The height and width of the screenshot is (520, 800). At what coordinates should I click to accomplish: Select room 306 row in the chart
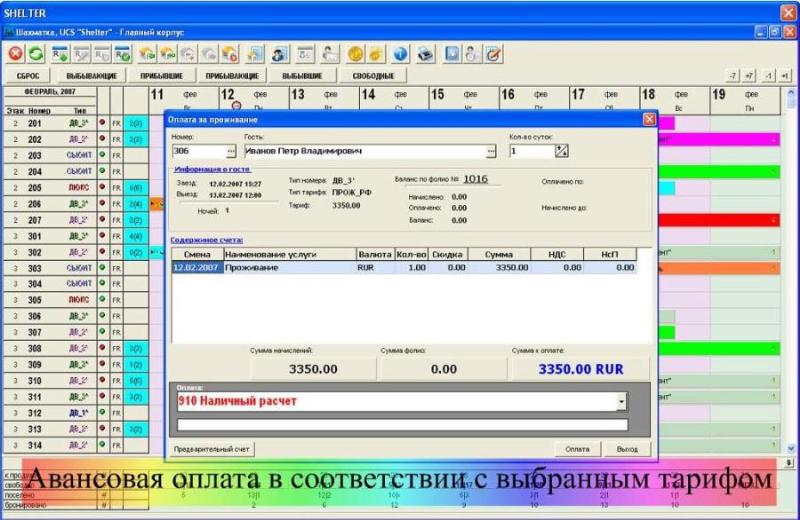(50, 316)
